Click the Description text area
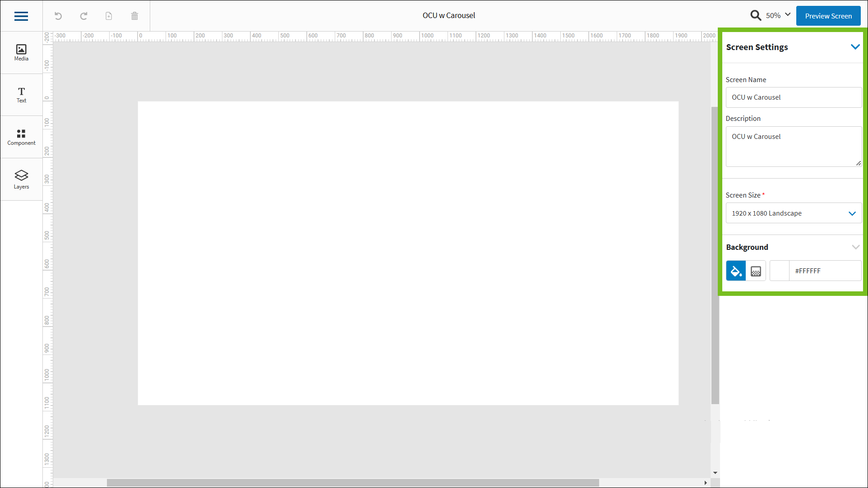The image size is (868, 488). pyautogui.click(x=793, y=147)
